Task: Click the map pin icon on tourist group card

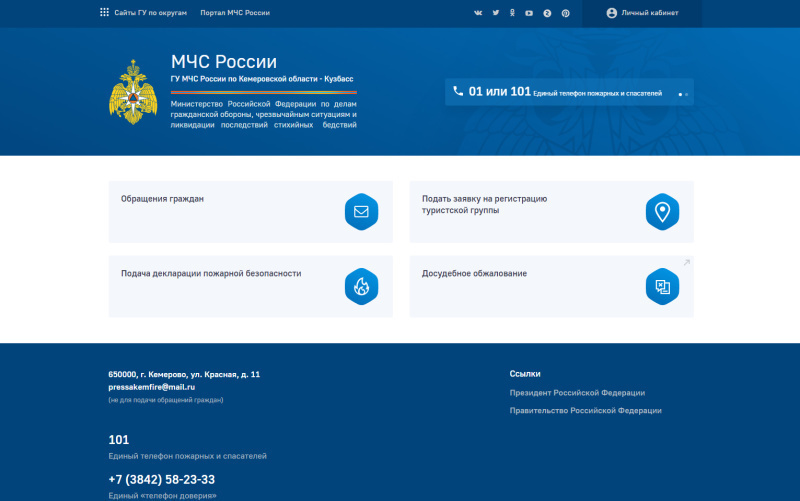Action: pyautogui.click(x=662, y=211)
